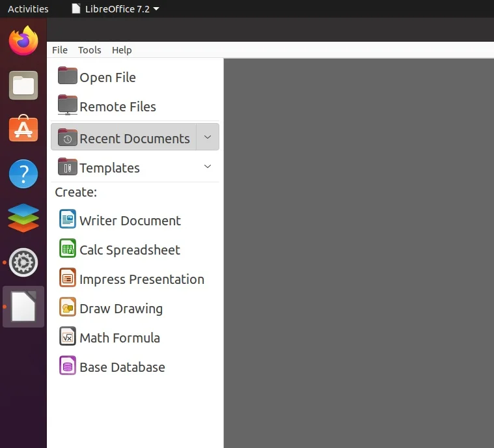This screenshot has height=448, width=494.
Task: Click the Open File folder icon
Action: [x=68, y=76]
